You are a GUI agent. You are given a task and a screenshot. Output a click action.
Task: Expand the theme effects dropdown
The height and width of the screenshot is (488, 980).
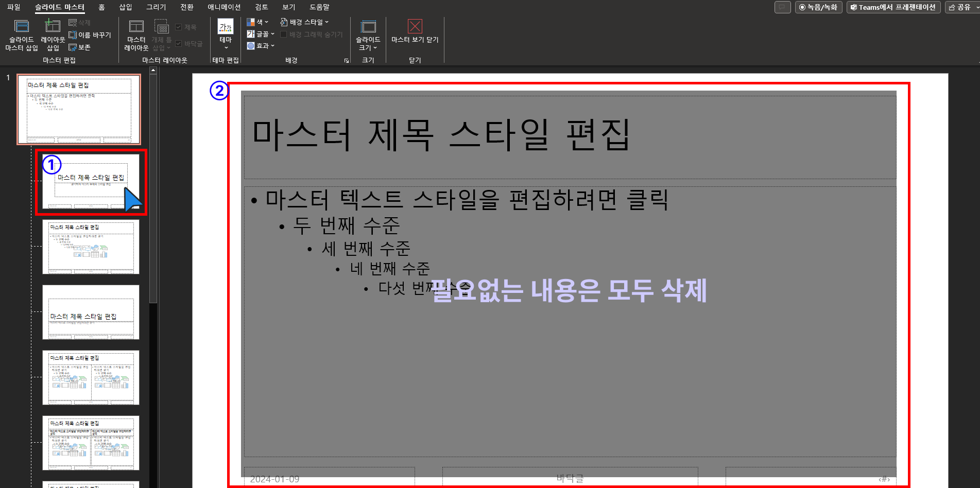(x=261, y=46)
